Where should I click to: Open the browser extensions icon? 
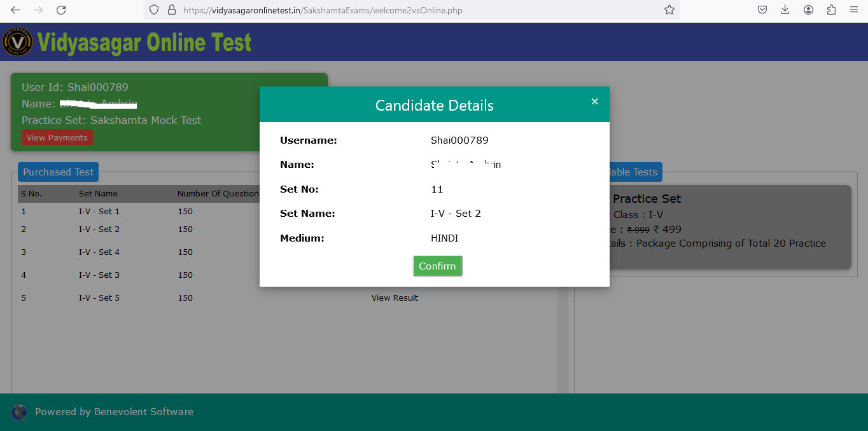[831, 10]
